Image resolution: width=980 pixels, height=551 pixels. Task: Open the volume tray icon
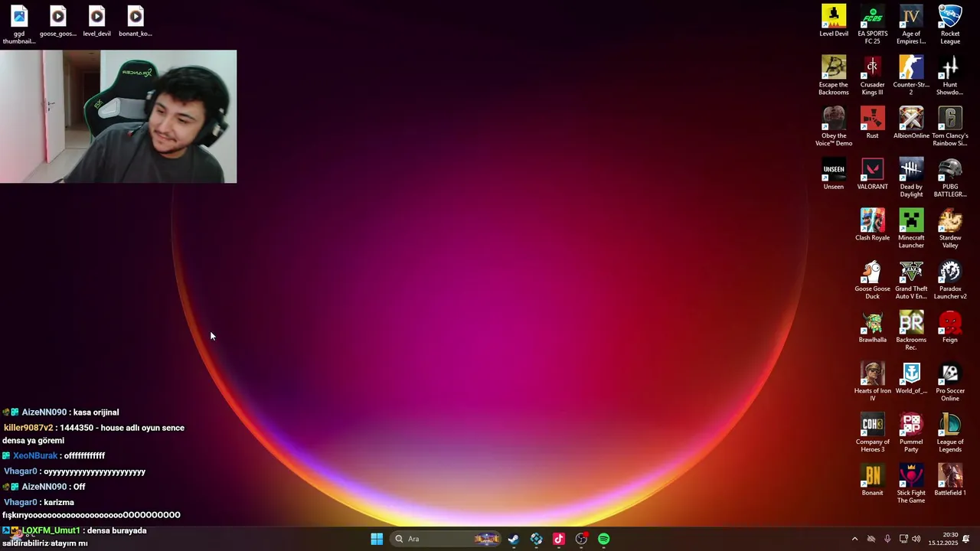pos(916,539)
